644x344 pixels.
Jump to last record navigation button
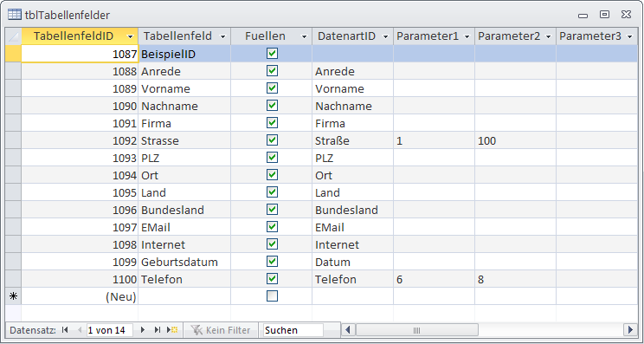tap(157, 329)
